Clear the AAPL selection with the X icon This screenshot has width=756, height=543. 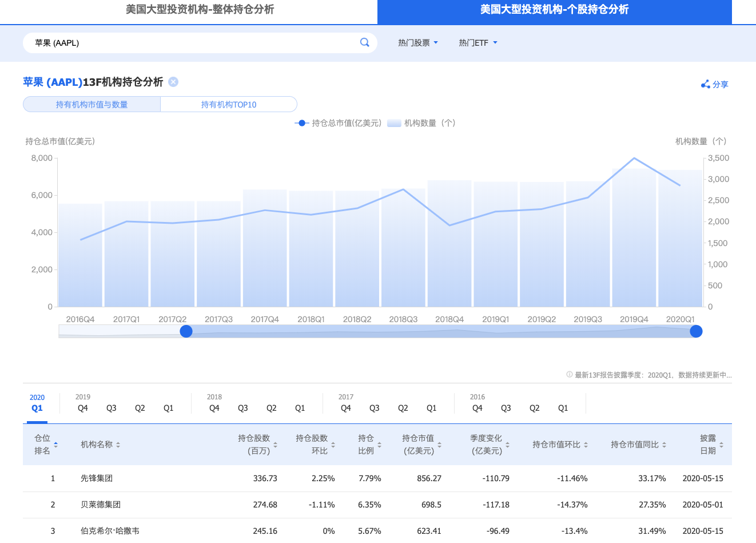pyautogui.click(x=173, y=82)
